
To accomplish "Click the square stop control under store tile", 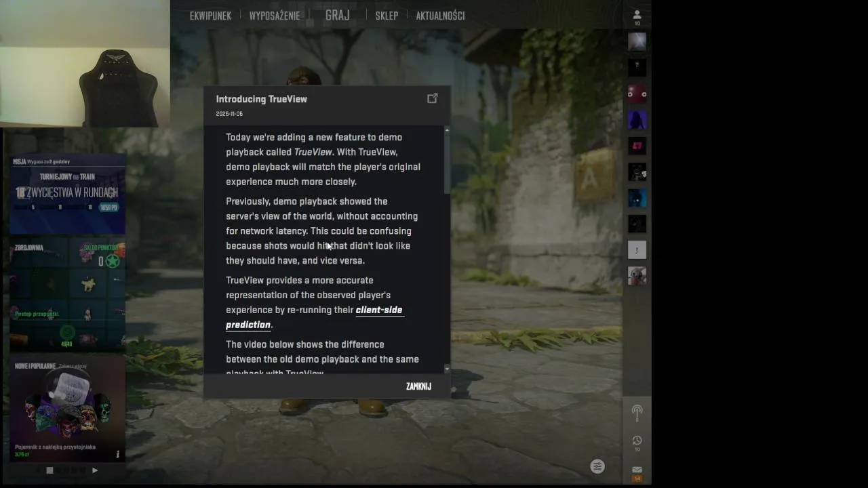I will pos(50,470).
